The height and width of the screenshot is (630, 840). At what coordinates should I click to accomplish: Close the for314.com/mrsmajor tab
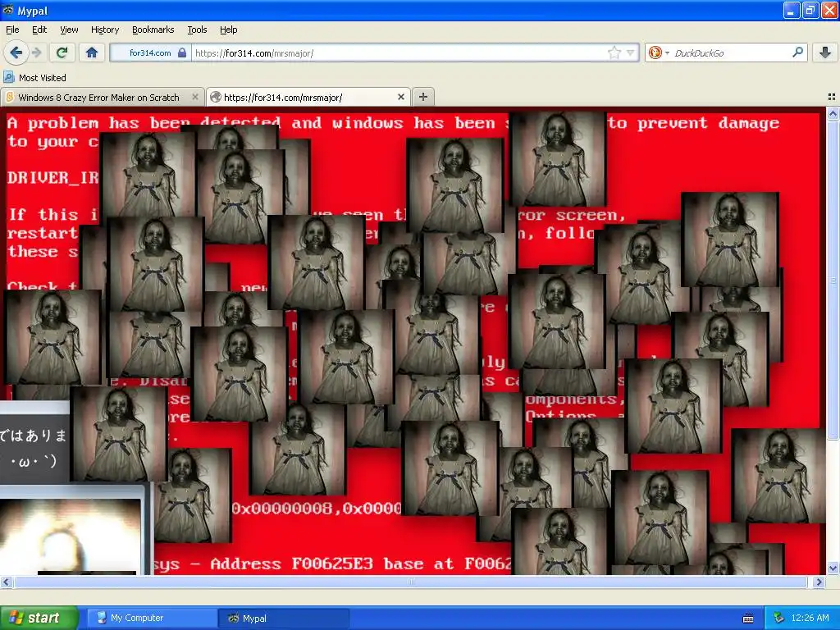[401, 97]
